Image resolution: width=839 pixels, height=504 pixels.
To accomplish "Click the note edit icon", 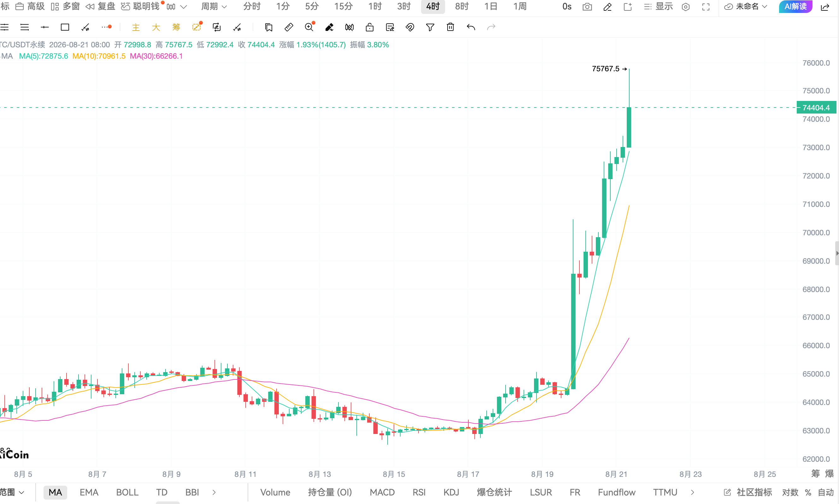I will point(390,27).
